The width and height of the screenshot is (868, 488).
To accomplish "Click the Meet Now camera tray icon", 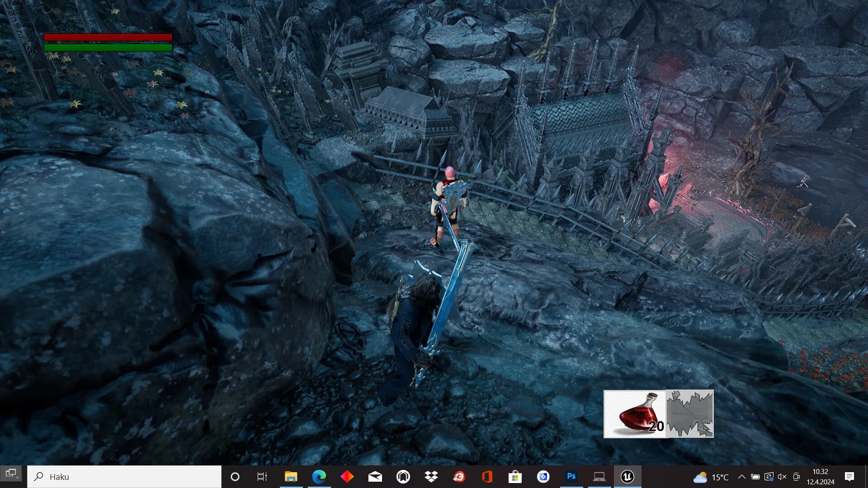I will click(797, 477).
